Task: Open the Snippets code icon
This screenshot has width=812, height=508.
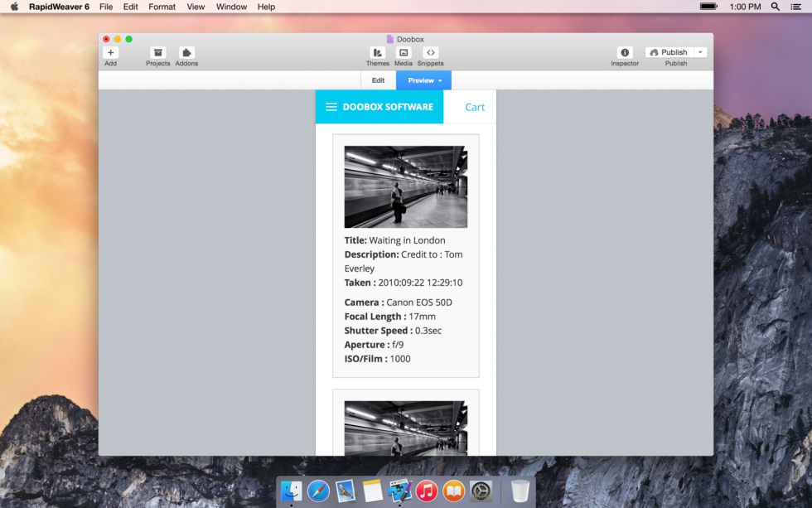Action: [x=430, y=52]
